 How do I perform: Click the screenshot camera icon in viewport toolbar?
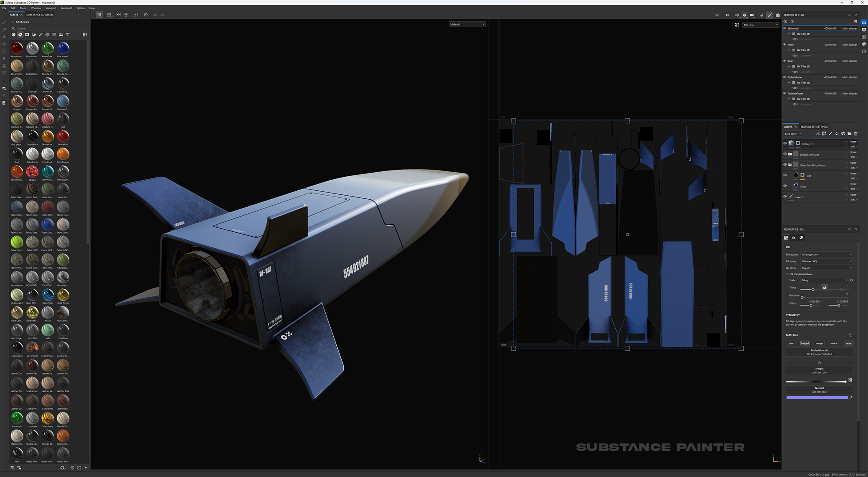(x=778, y=15)
